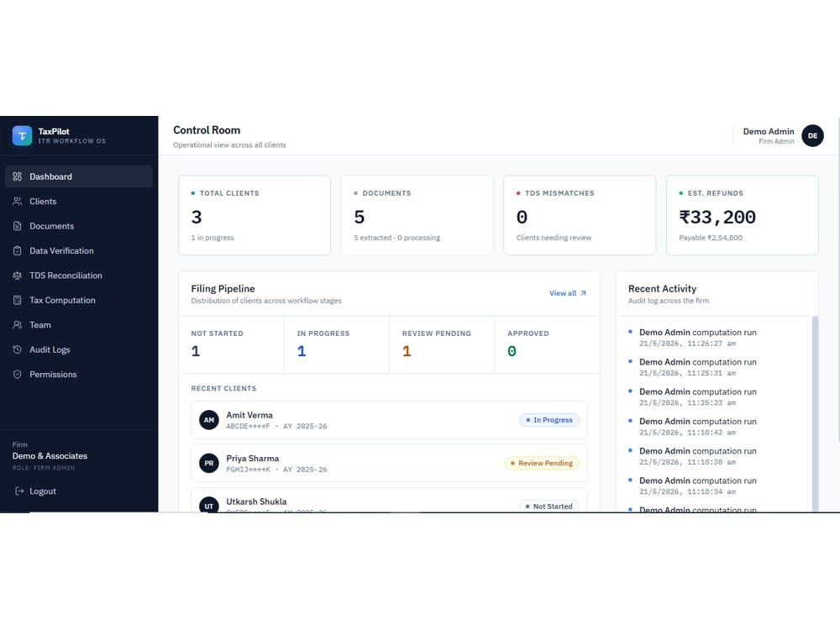840x630 pixels.
Task: Click the Payable ₹2,54,800 text
Action: click(x=711, y=238)
